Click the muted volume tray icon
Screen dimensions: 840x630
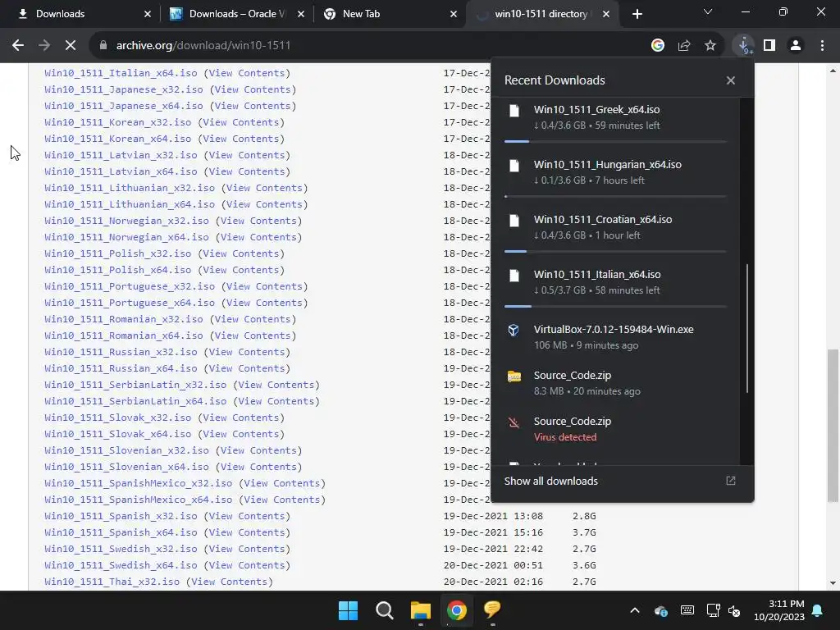(x=734, y=610)
